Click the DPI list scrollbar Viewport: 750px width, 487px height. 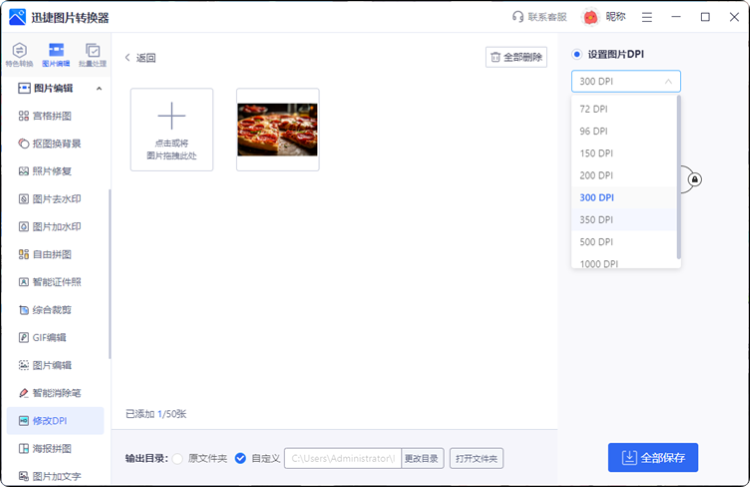[x=678, y=177]
